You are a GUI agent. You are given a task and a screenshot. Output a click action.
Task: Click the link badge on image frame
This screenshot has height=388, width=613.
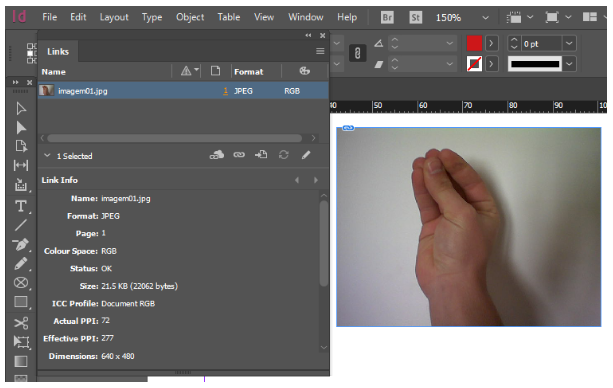tap(348, 128)
